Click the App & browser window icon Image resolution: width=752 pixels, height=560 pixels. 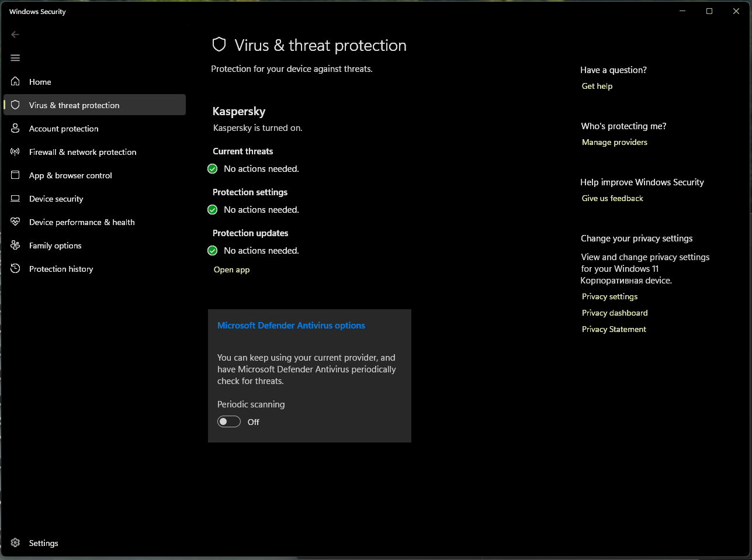coord(15,175)
